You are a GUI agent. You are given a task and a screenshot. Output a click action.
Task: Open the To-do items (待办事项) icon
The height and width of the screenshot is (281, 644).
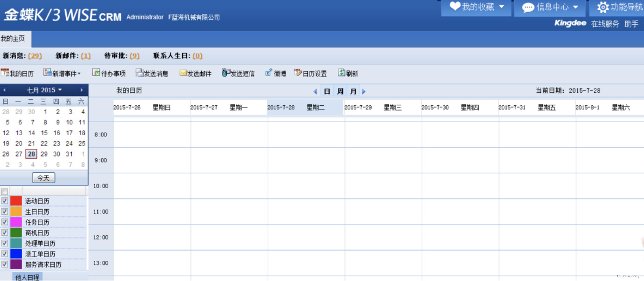[x=96, y=73]
